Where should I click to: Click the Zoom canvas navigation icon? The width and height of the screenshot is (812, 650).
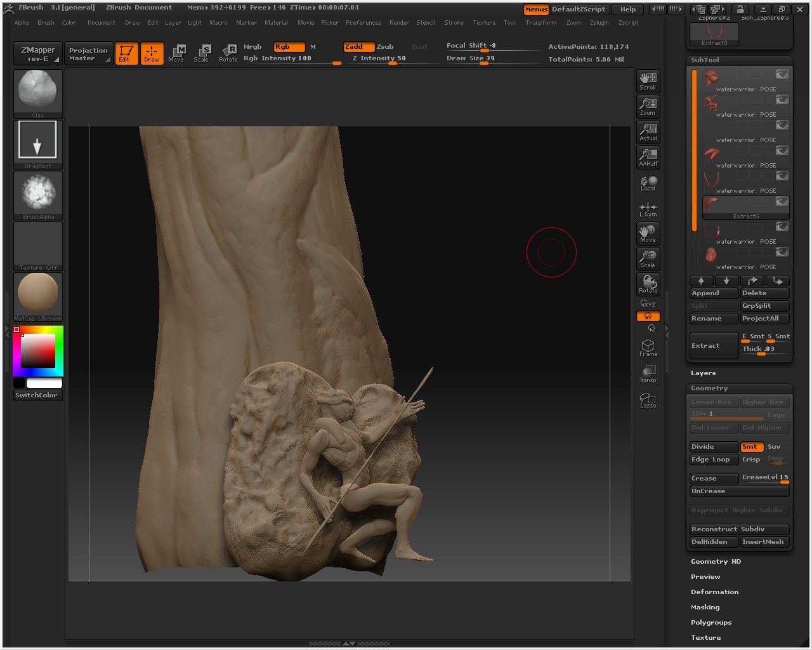[x=648, y=106]
